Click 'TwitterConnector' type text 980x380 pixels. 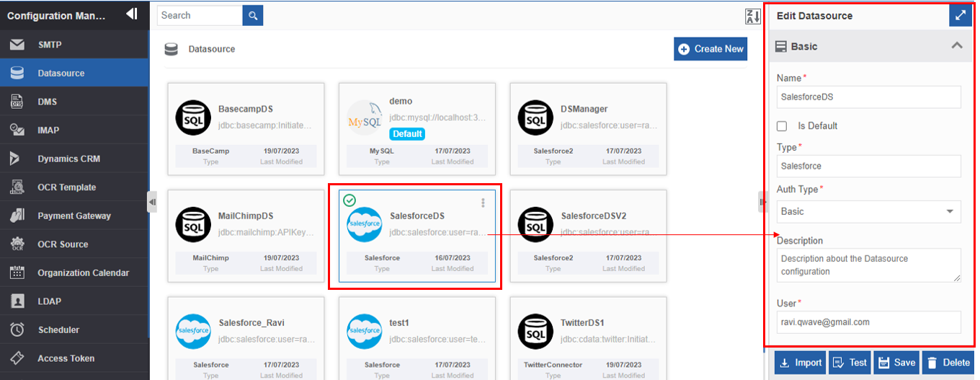pyautogui.click(x=553, y=365)
